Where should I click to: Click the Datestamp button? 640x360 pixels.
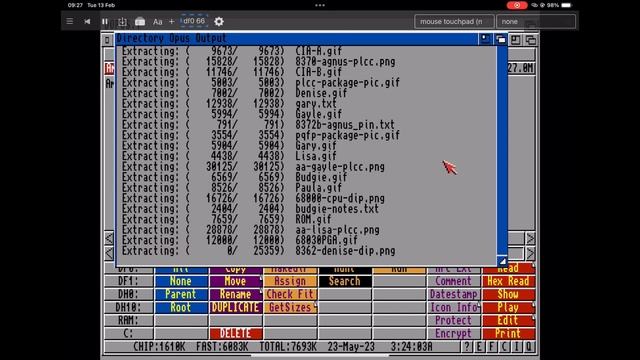tap(453, 294)
